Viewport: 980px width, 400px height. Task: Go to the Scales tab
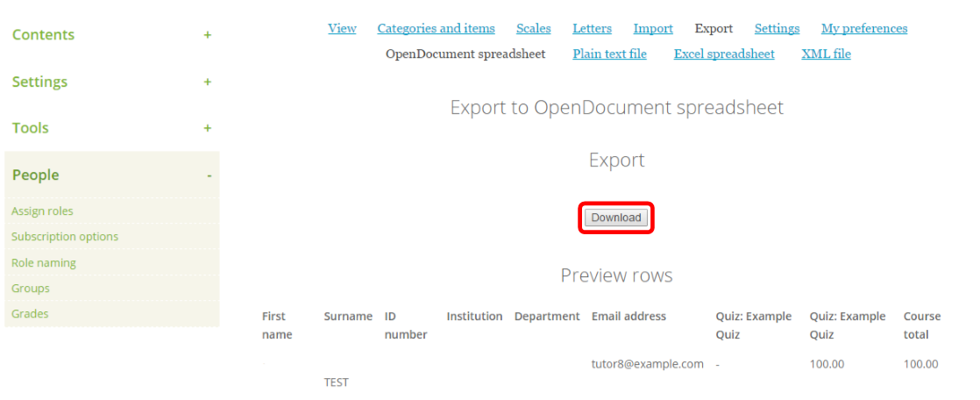click(x=533, y=29)
